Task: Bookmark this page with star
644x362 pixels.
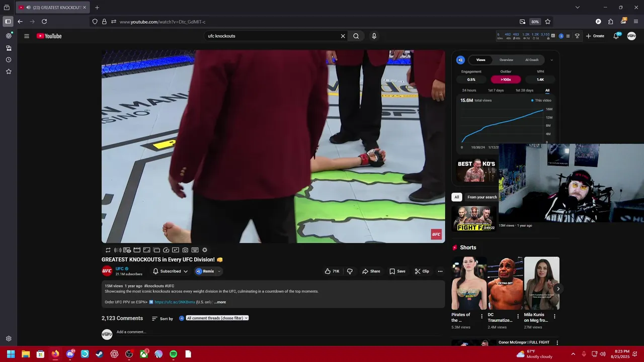Action: point(548,22)
